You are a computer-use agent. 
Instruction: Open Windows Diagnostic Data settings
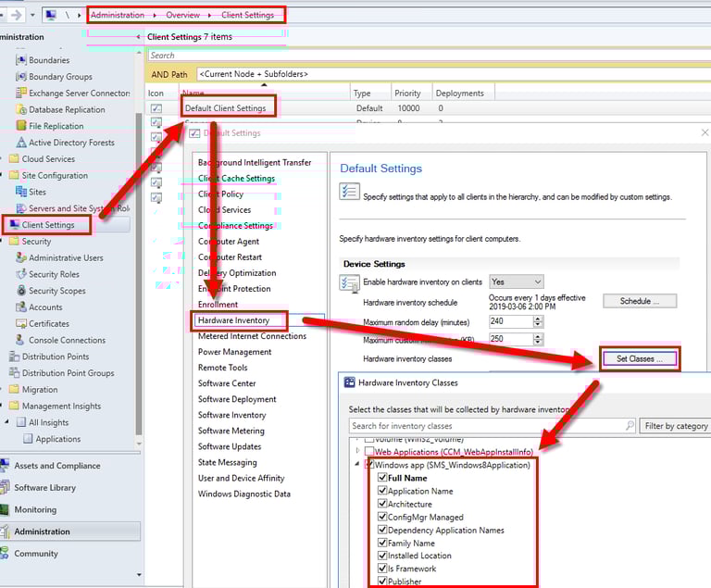244,494
